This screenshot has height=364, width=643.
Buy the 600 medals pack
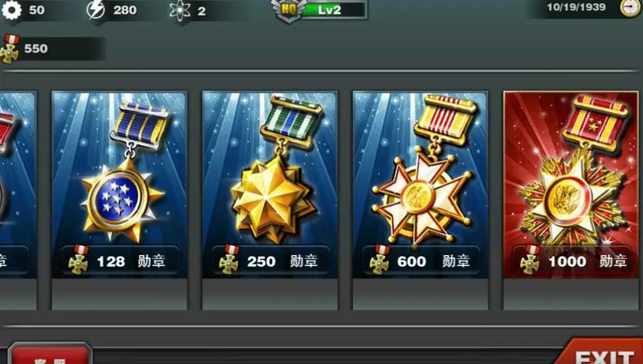[420, 260]
